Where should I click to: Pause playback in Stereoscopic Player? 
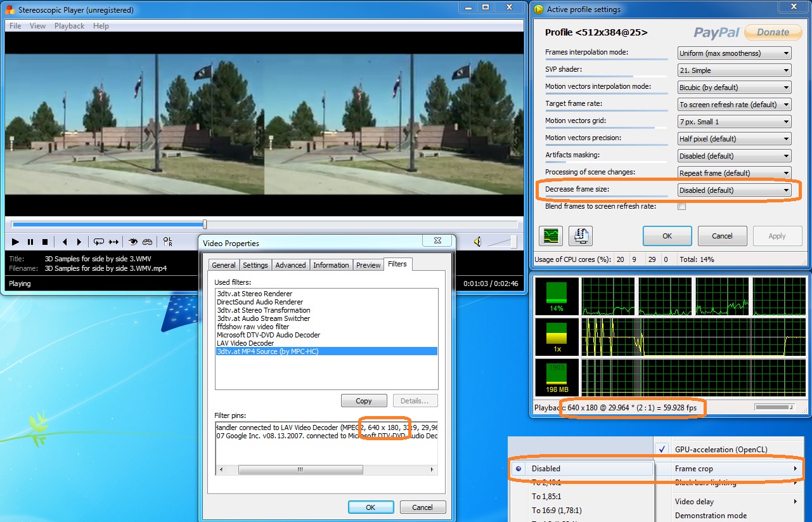click(30, 242)
